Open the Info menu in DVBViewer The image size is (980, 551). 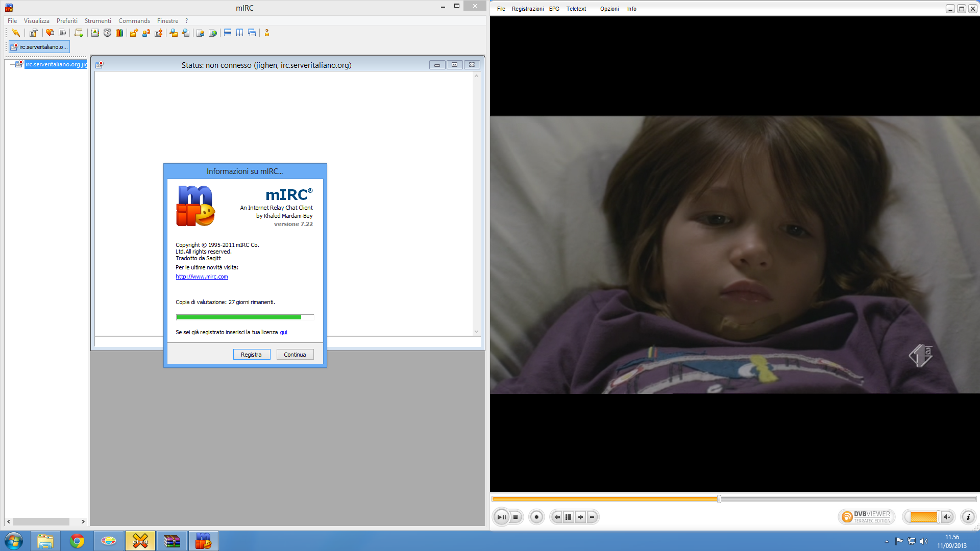[632, 9]
